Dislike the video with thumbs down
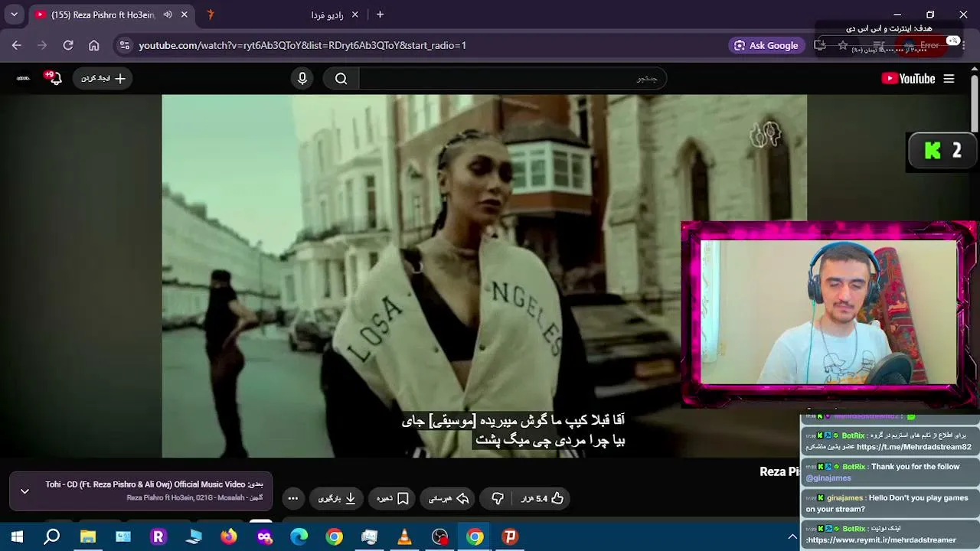The height and width of the screenshot is (551, 980). [x=498, y=498]
